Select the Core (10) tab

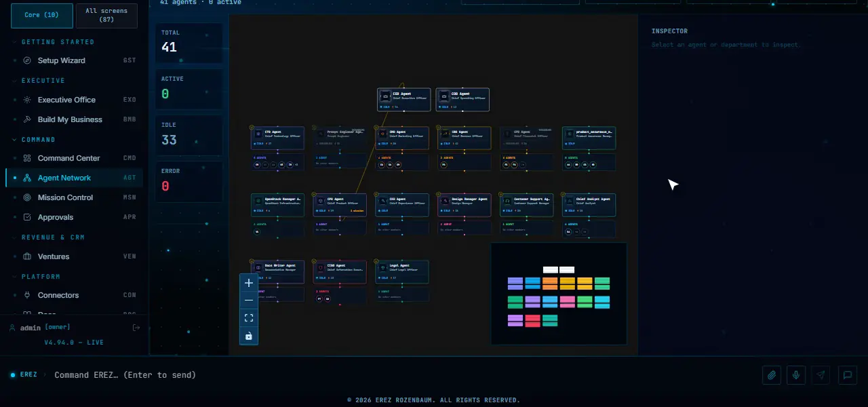(x=42, y=16)
